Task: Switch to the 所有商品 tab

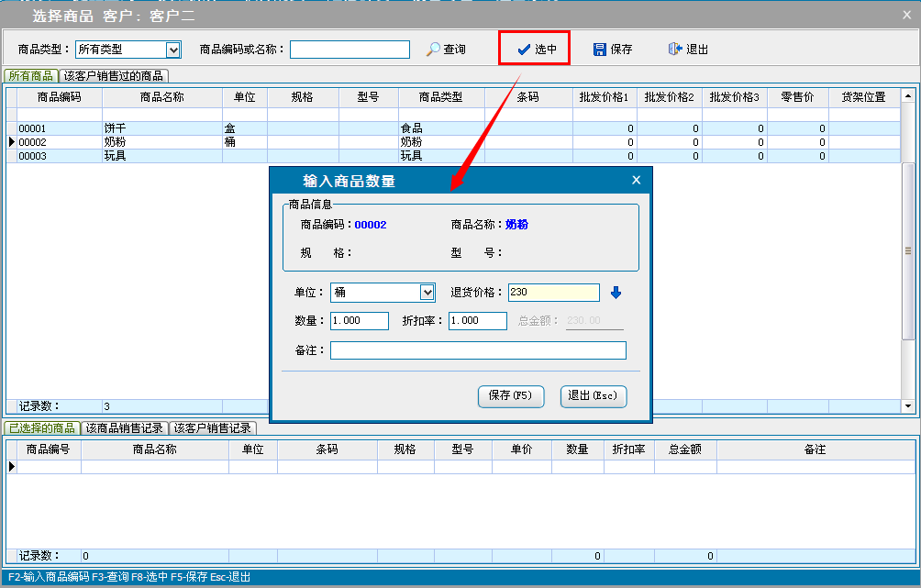Action: pyautogui.click(x=31, y=76)
